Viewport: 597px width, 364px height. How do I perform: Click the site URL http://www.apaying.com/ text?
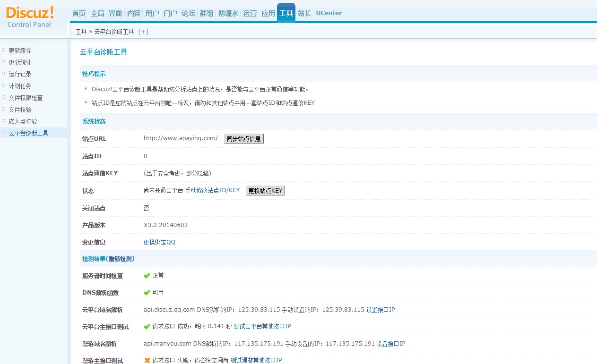(181, 138)
